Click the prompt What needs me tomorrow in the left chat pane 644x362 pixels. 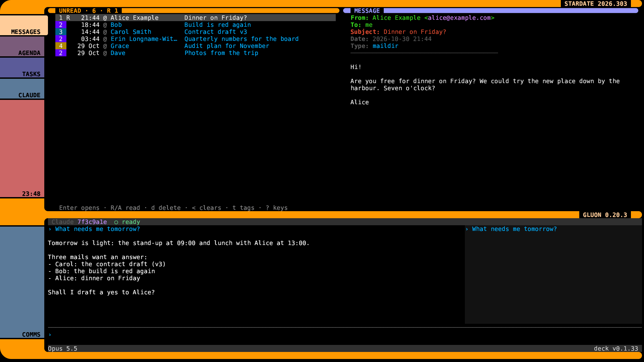[x=97, y=229]
